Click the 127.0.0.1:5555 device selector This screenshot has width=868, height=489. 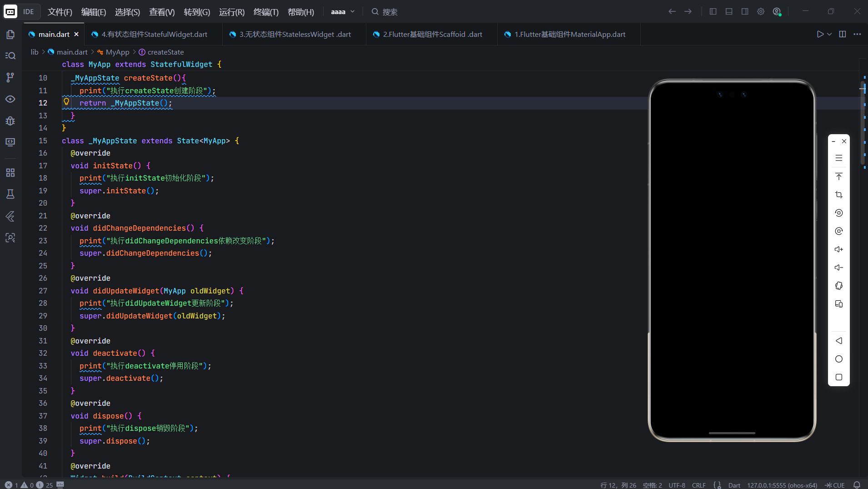tap(782, 485)
